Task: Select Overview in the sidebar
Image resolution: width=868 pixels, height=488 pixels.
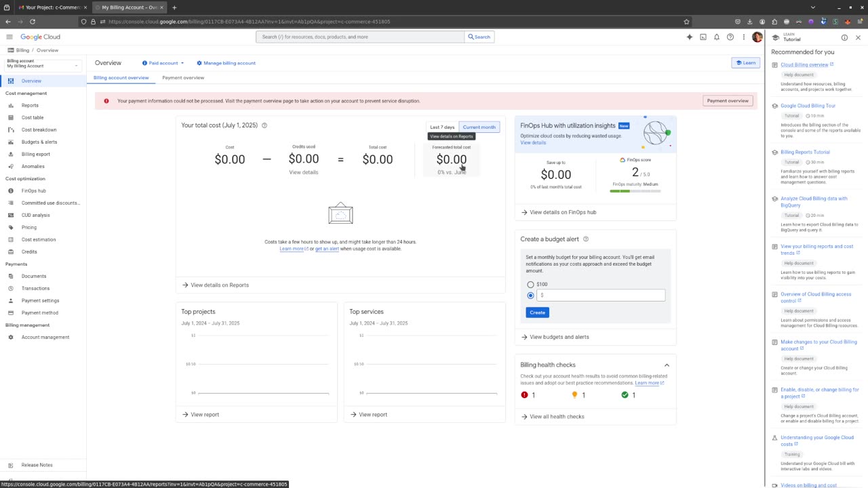Action: 31,81
